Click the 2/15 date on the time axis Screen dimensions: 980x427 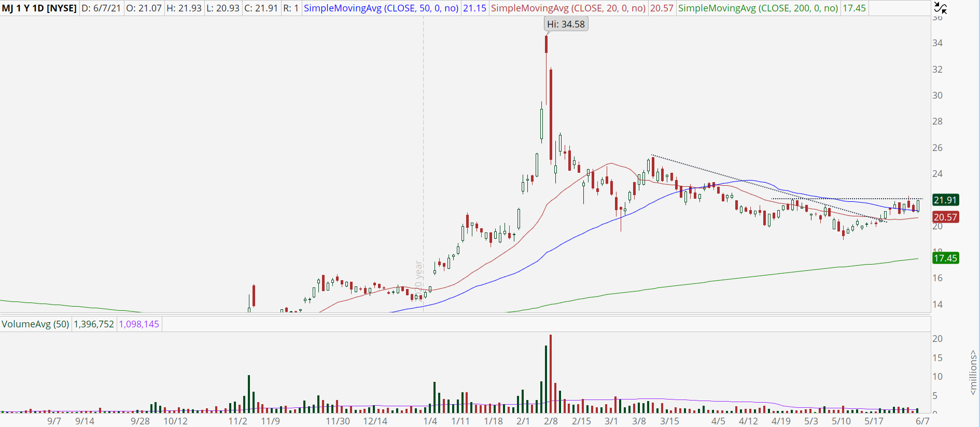[x=582, y=421]
